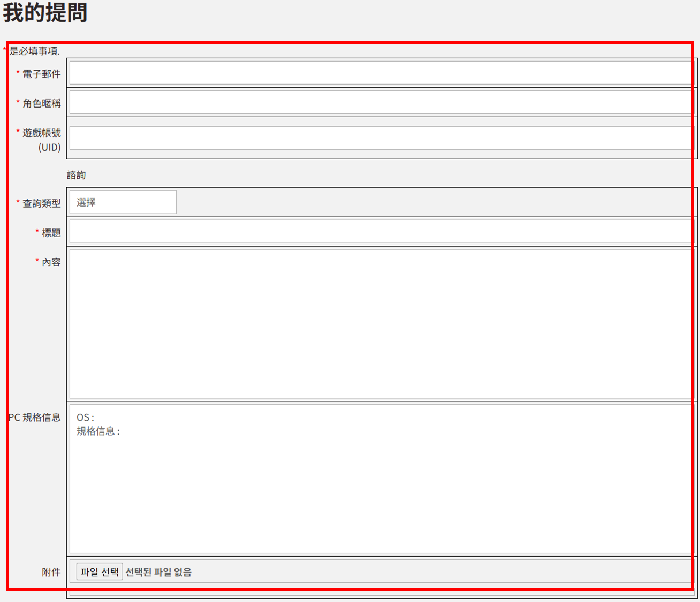Viewport: 700px width, 602px height.
Task: Click the 遊戲帳號 (UID) input field
Action: 380,138
